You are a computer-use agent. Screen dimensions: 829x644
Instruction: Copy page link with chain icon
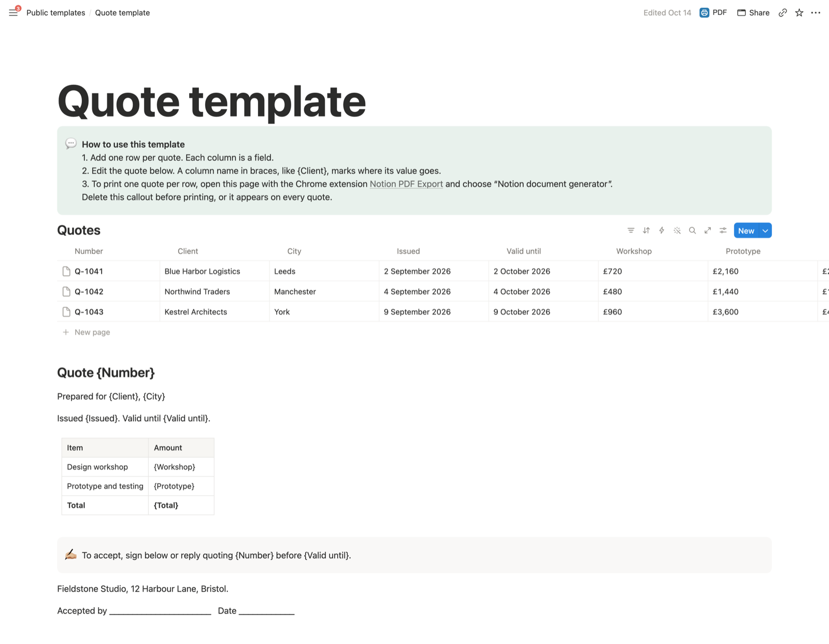[x=782, y=12]
